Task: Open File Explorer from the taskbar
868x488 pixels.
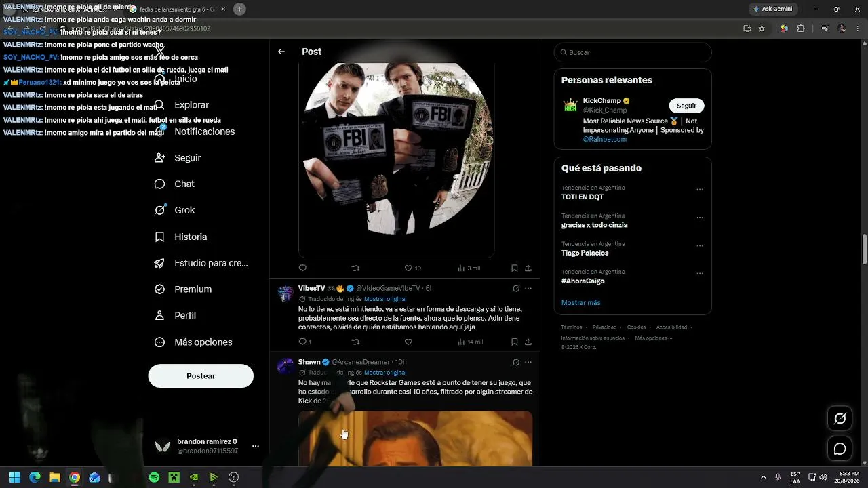Action: tap(54, 477)
